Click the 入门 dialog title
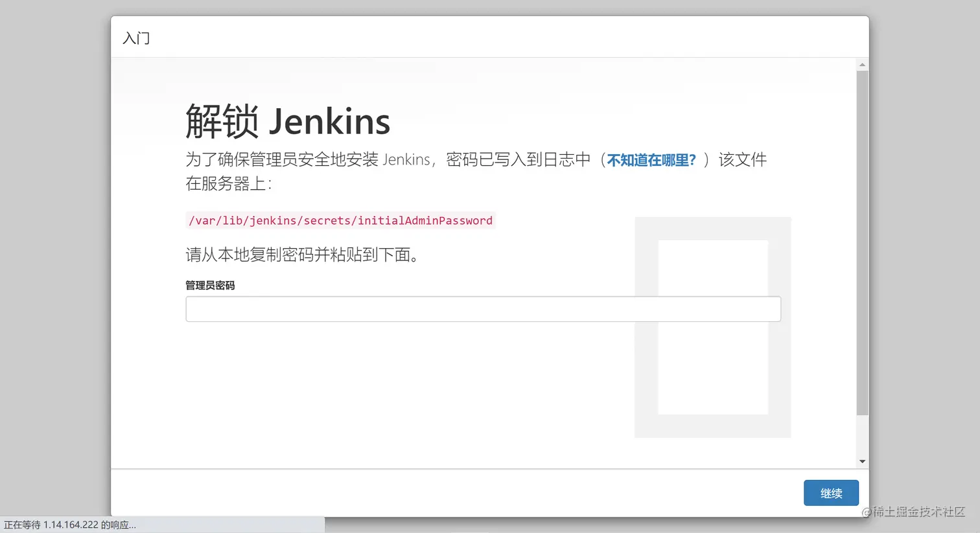The width and height of the screenshot is (980, 533). [x=136, y=38]
